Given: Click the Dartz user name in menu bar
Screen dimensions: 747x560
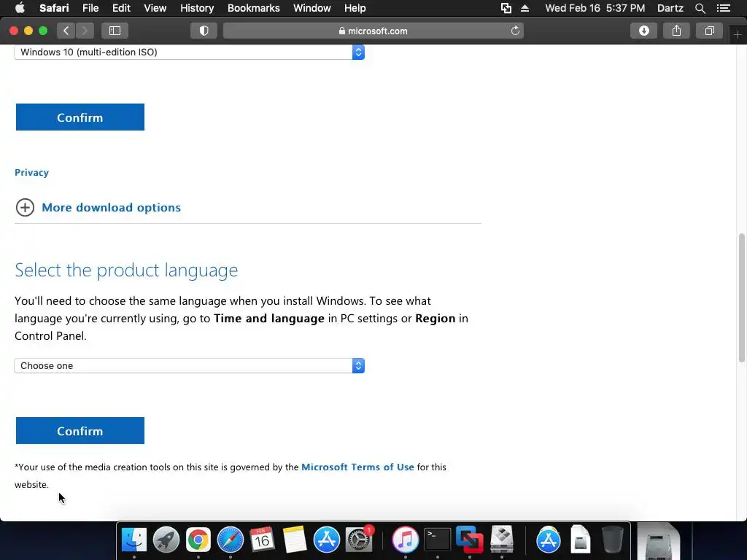Looking at the screenshot, I should [x=670, y=8].
